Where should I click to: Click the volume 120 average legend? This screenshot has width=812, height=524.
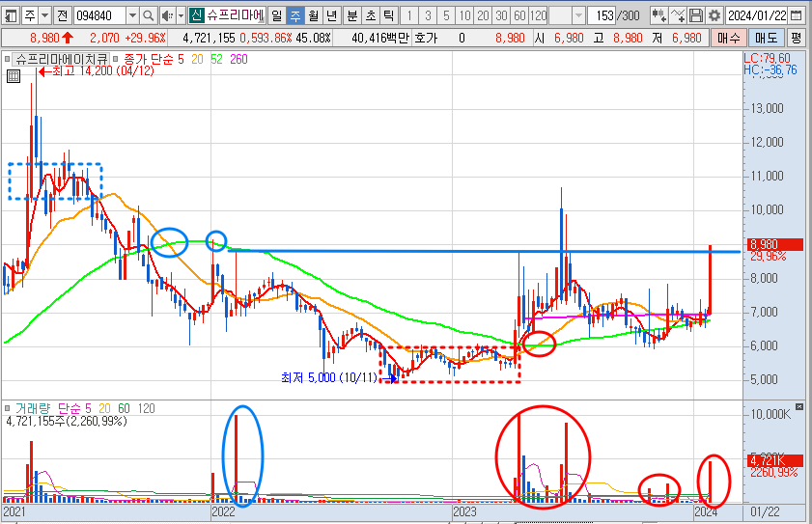coord(147,408)
